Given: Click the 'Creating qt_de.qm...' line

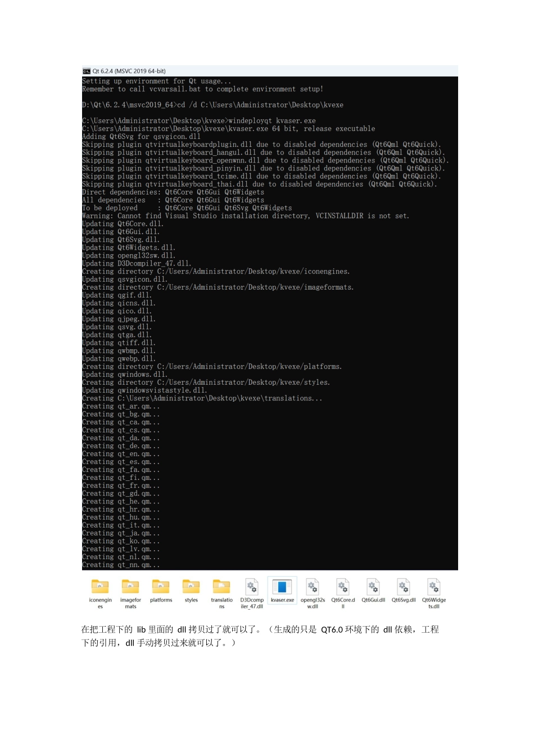Looking at the screenshot, I should click(121, 446).
